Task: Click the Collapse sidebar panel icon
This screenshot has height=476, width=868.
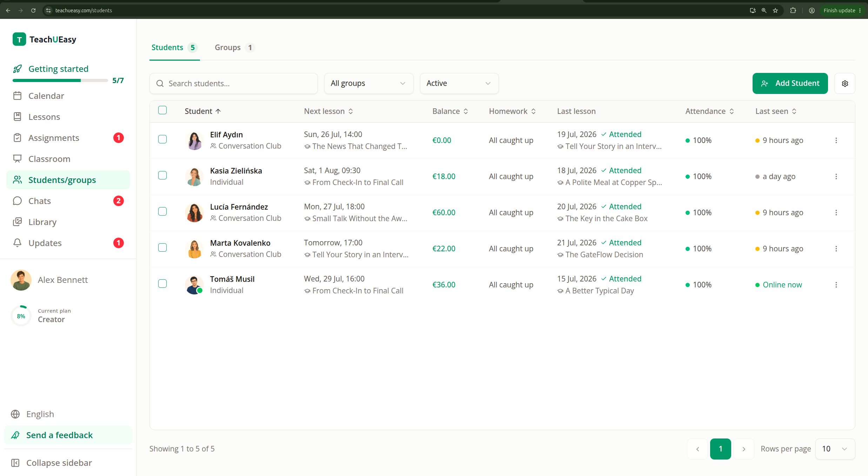Action: (x=15, y=463)
